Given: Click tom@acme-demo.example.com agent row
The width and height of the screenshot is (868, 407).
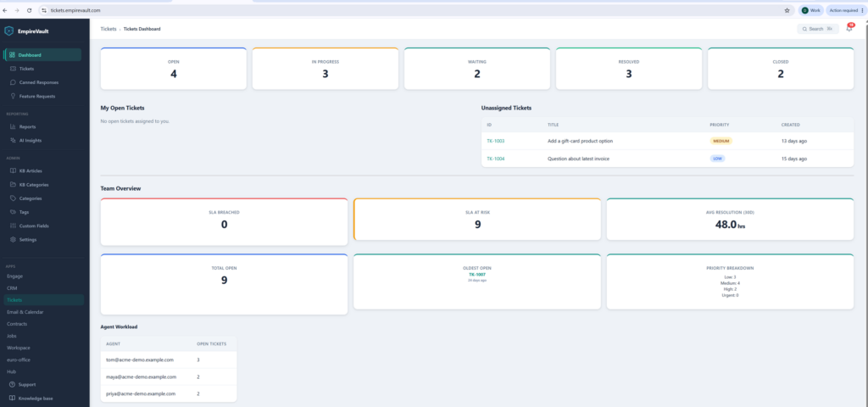Looking at the screenshot, I should click(169, 360).
